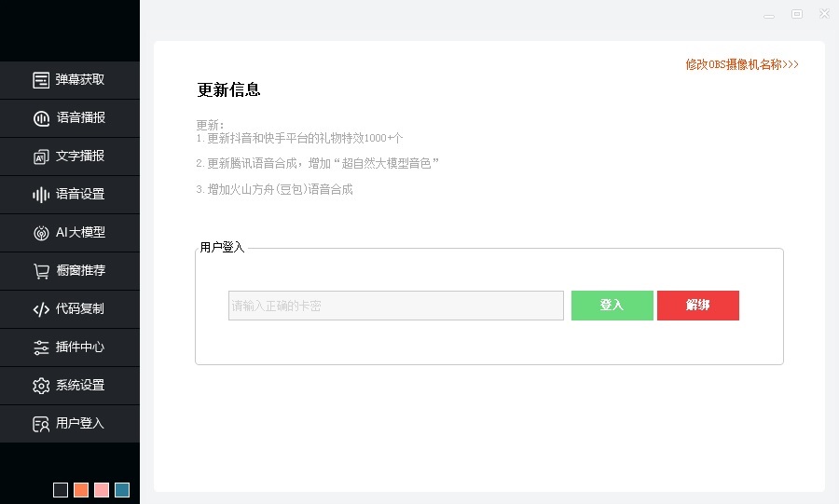
Task: Click the 更新信息 heading text
Action: click(x=228, y=89)
